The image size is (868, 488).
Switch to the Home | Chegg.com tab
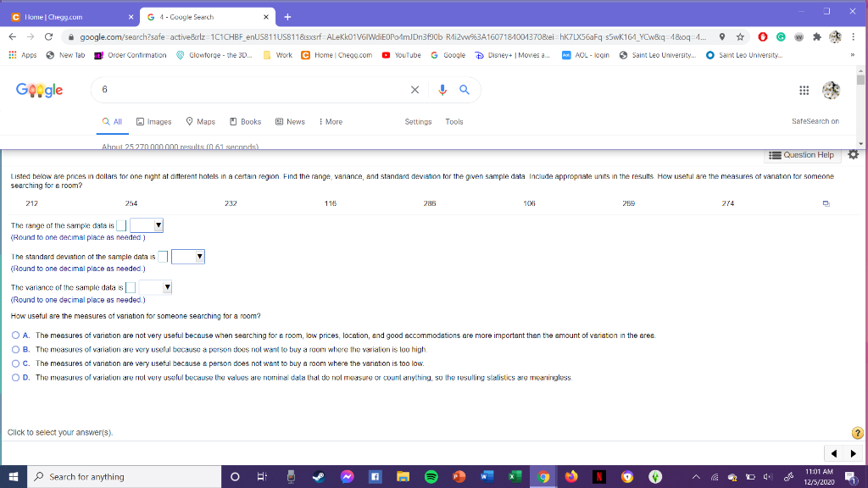click(72, 17)
